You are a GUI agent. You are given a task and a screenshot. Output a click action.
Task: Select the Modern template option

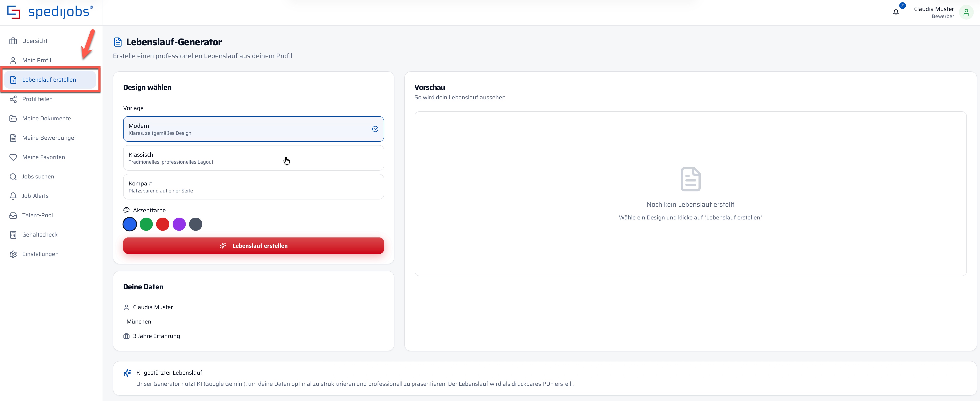(x=253, y=129)
